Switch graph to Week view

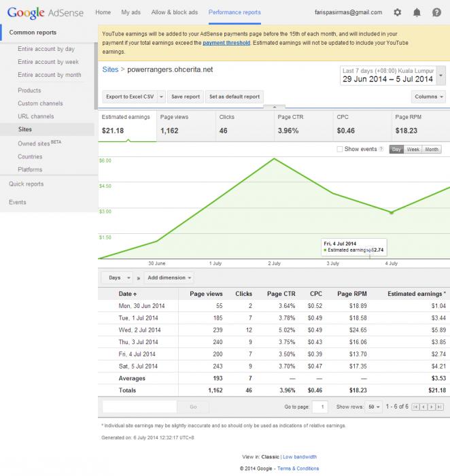click(x=413, y=150)
